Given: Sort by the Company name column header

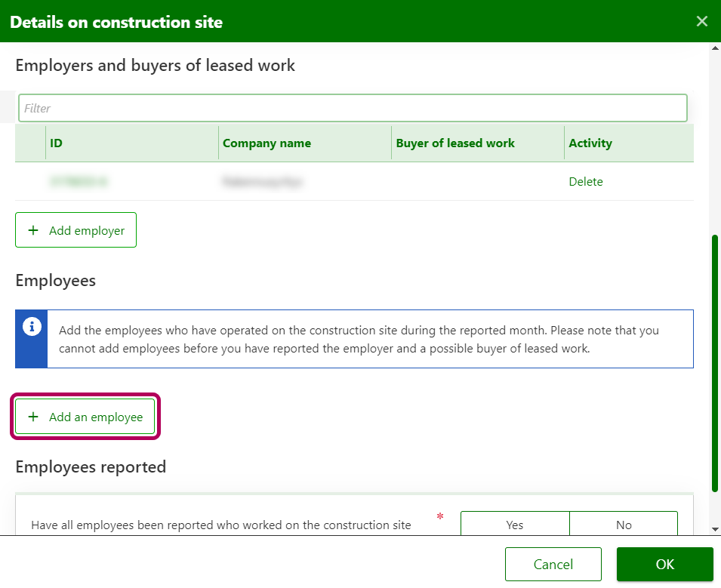Looking at the screenshot, I should click(x=267, y=143).
